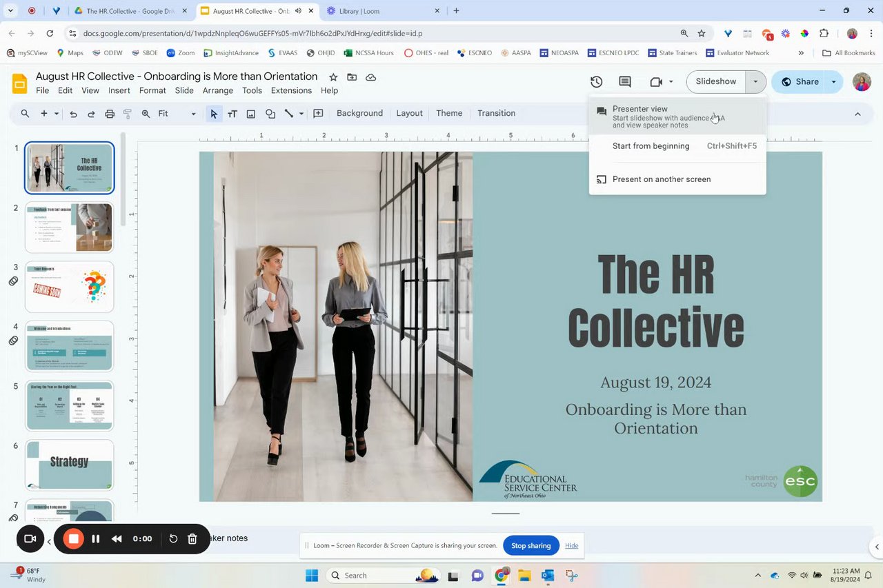Open the Insert menu
The height and width of the screenshot is (588, 883).
tap(119, 90)
